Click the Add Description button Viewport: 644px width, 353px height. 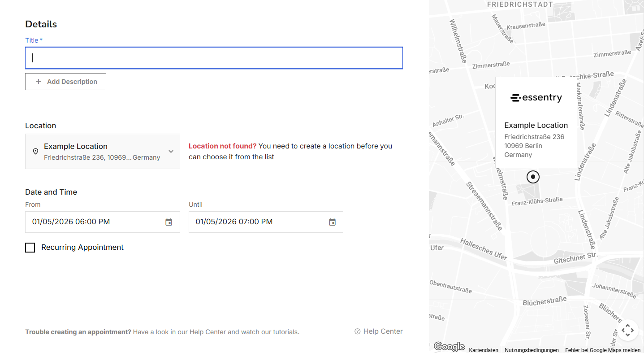tap(65, 82)
